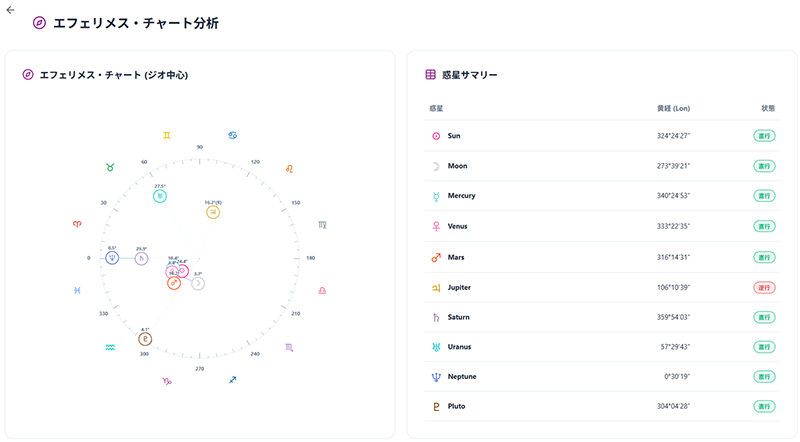Viewport: 800px width, 442px height.
Task: Click the Sun icon in the summary table
Action: pos(435,136)
